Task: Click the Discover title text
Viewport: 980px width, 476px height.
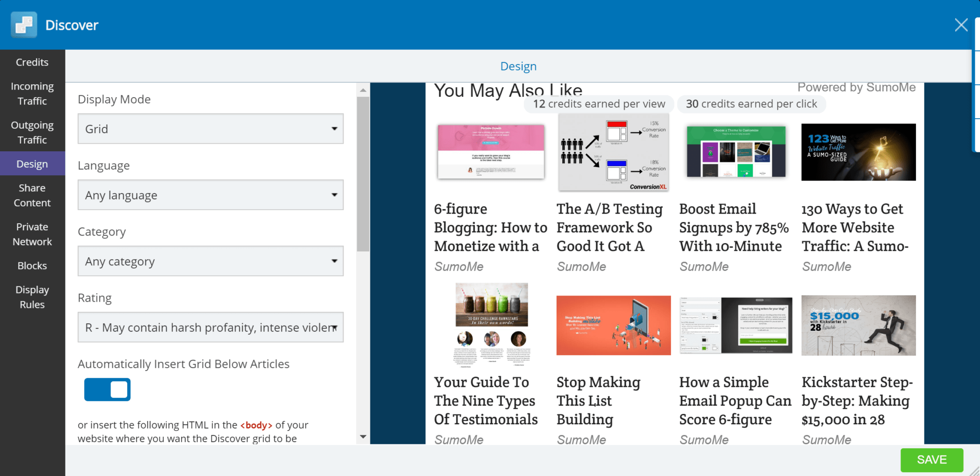Action: pos(72,25)
